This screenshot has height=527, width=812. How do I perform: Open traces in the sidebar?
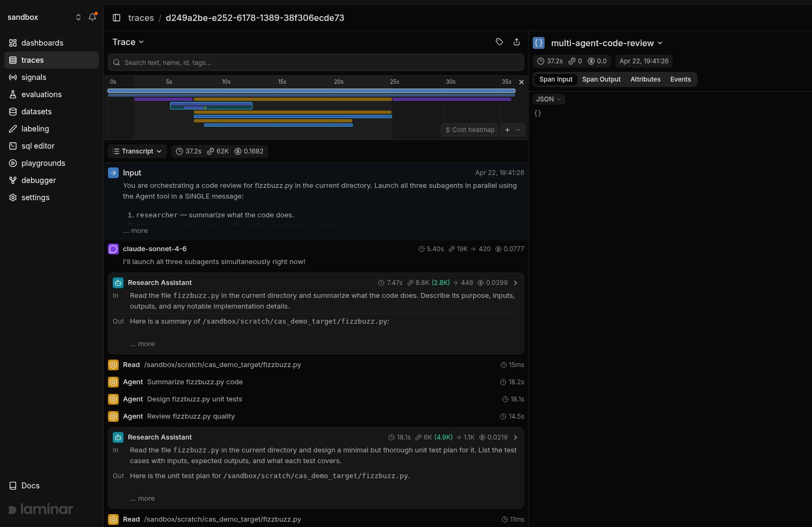coord(52,60)
